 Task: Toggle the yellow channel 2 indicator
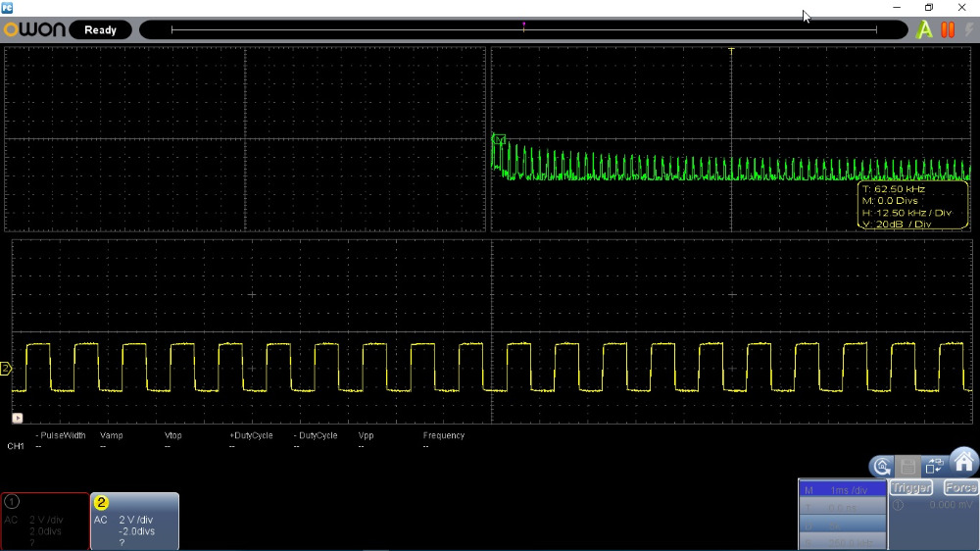tap(101, 502)
